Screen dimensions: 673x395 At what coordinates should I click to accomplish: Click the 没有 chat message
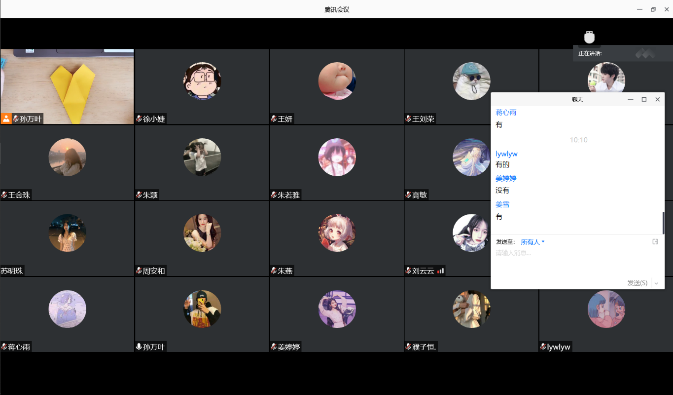point(503,190)
